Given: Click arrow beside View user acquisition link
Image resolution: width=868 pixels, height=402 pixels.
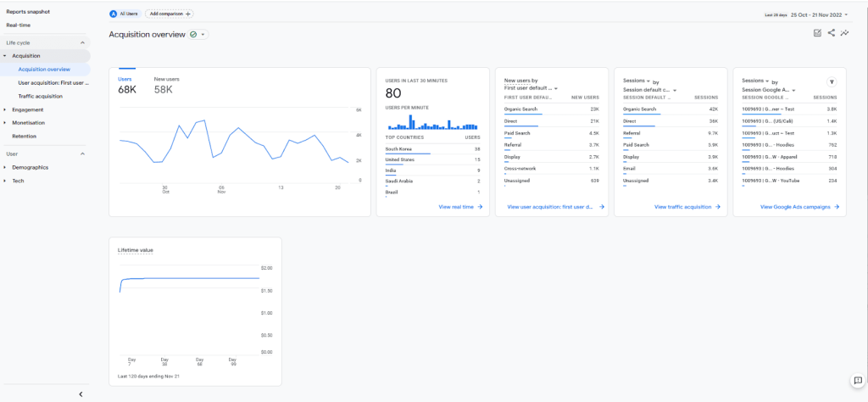Looking at the screenshot, I should coord(601,207).
